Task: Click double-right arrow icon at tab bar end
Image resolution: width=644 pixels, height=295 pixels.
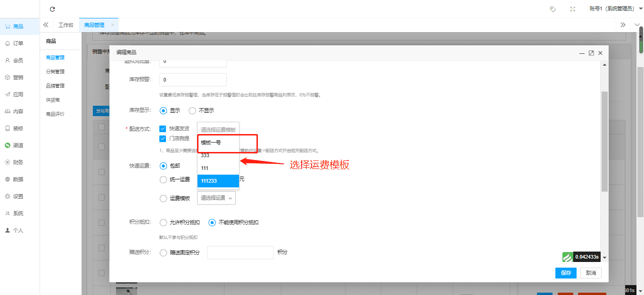Action: 623,25
